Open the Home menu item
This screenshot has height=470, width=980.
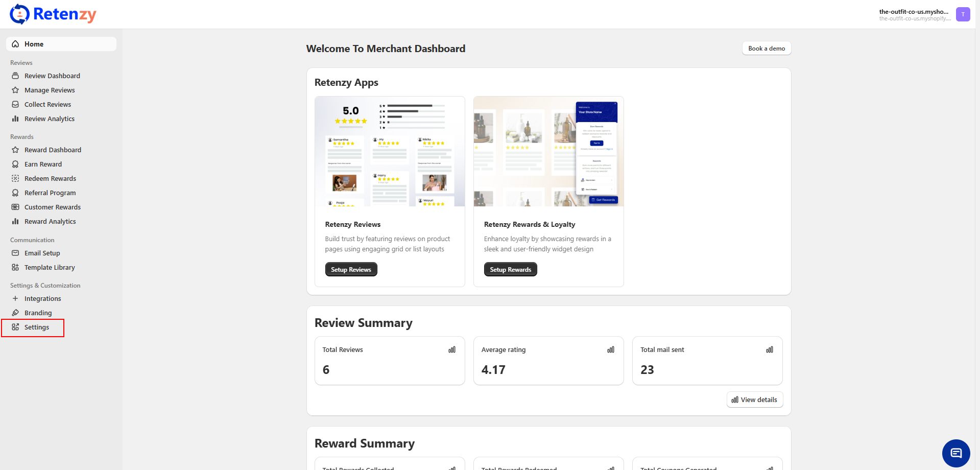pos(61,44)
